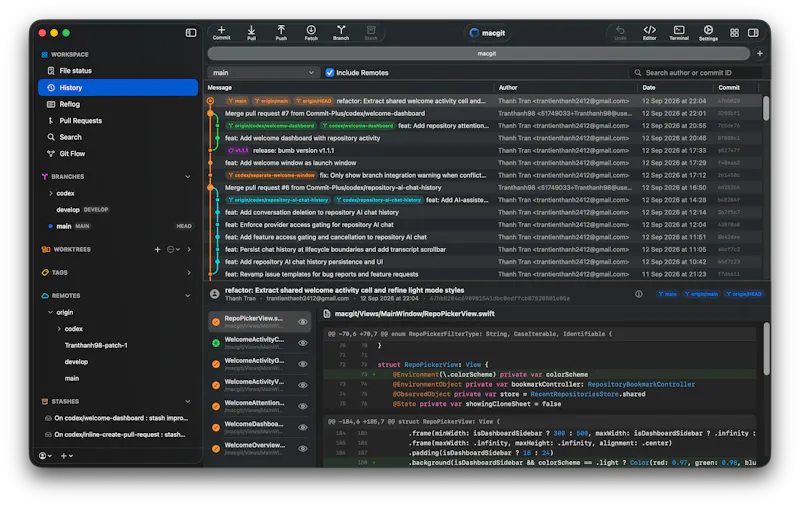Collapse the Remotes section chevron
This screenshot has height=506, width=800.
(188, 296)
